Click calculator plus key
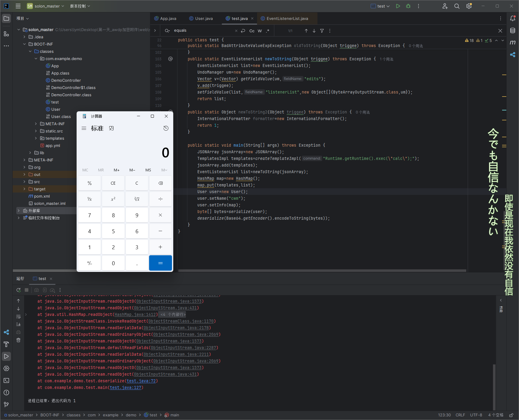Screen dimensions: 519x420 point(161,247)
